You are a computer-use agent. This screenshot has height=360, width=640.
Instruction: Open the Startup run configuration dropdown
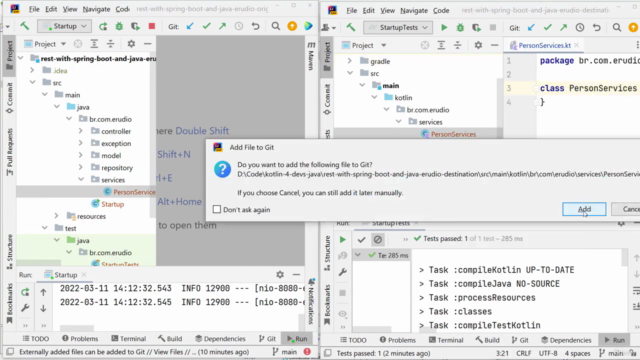pos(64,26)
